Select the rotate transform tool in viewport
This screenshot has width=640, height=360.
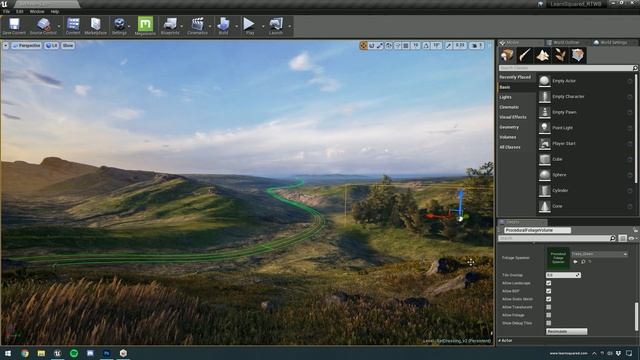(372, 45)
